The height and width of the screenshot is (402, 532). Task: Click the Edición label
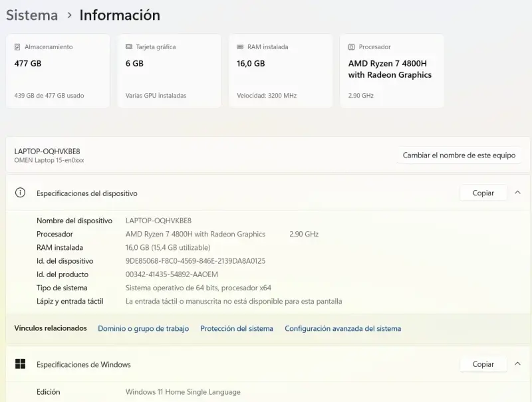click(x=48, y=392)
